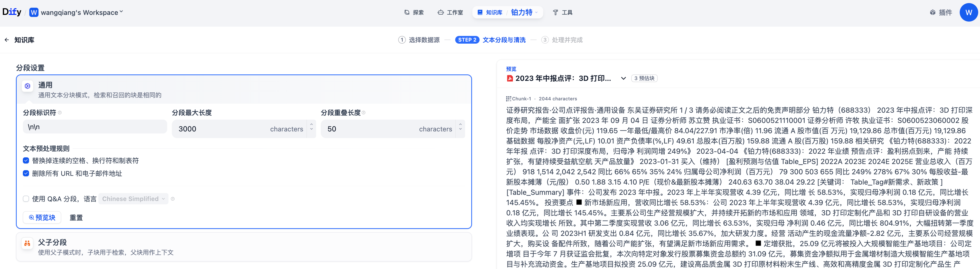
Task: Enable 使用 Q&A 分段 checkbox
Action: point(26,199)
